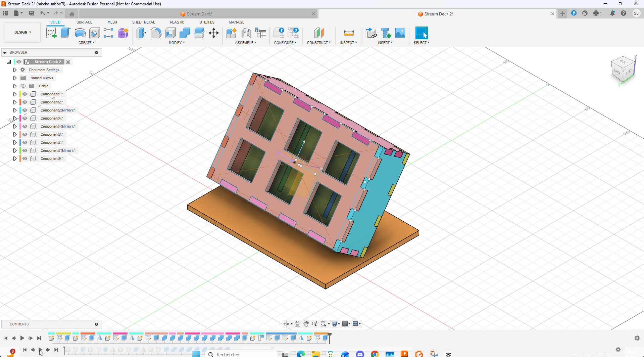Viewport: 644px width, 357px height.
Task: Open the SURFACE ribbon tab
Action: (x=84, y=22)
